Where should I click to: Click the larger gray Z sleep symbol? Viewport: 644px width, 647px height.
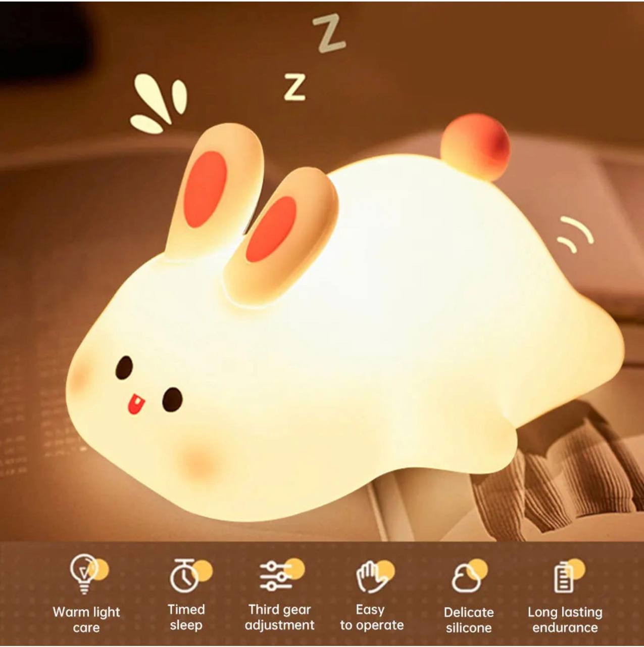[329, 34]
